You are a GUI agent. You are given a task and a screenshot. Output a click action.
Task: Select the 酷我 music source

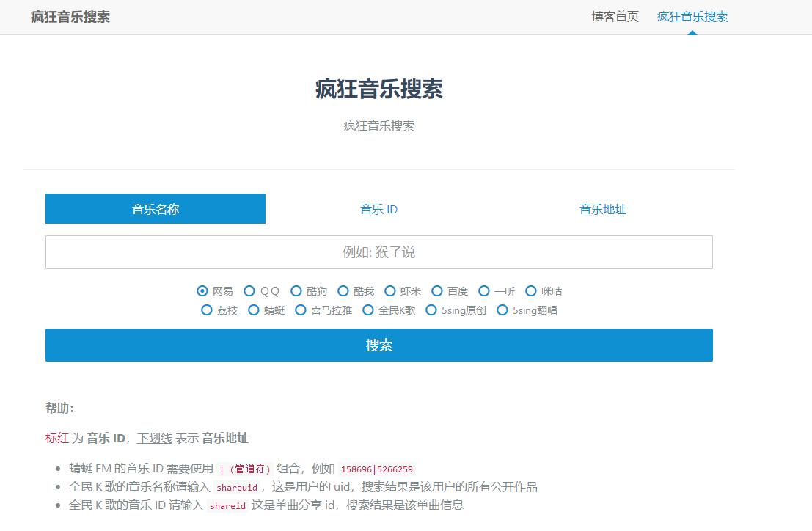tap(343, 291)
